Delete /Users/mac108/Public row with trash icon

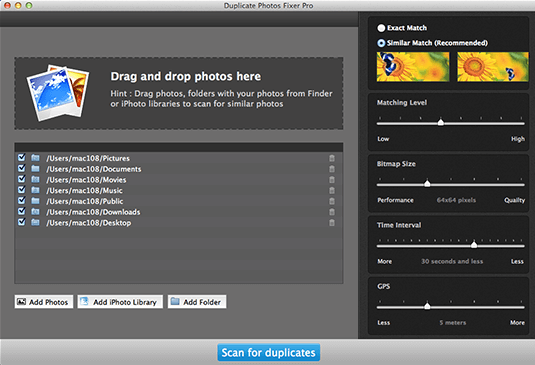(332, 201)
